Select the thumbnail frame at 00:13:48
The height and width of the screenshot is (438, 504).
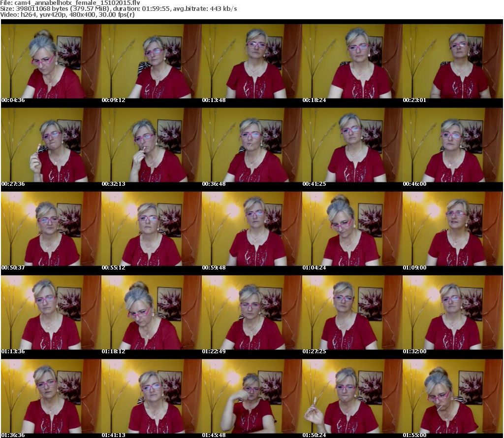pyautogui.click(x=252, y=61)
